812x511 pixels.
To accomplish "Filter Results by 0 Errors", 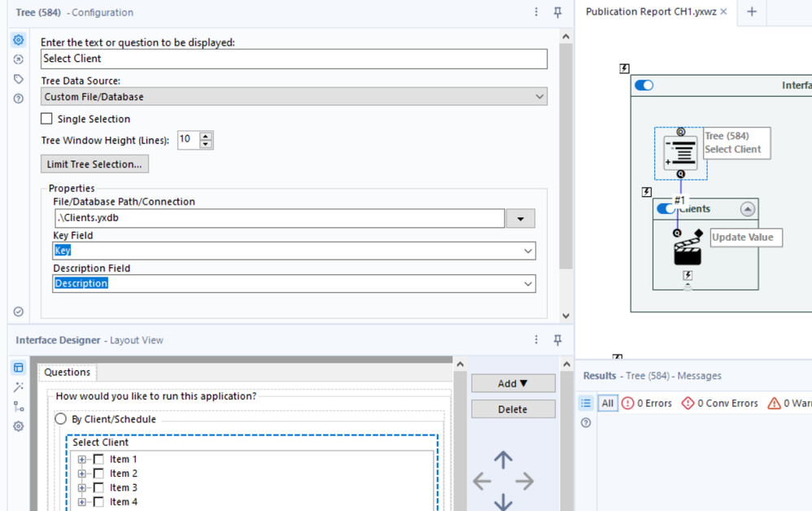I will 647,403.
